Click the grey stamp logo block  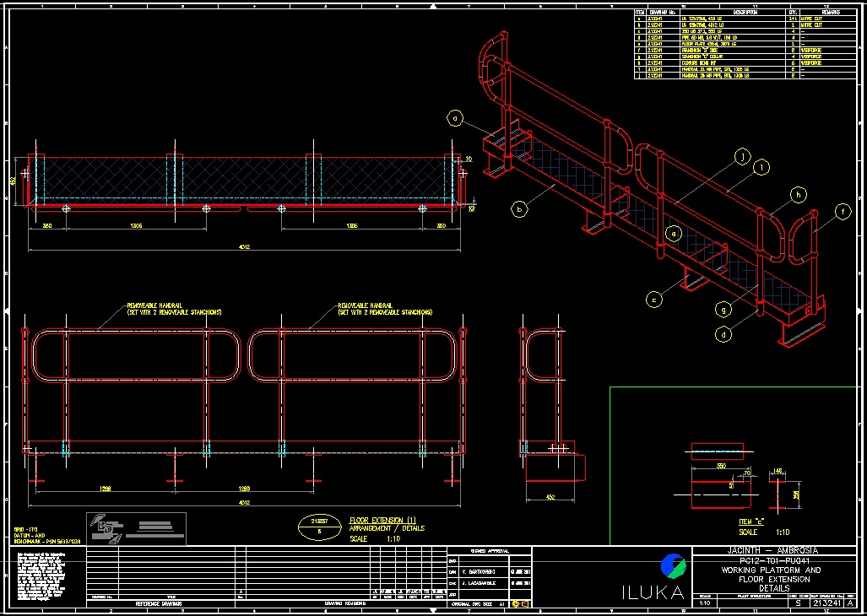(x=136, y=528)
